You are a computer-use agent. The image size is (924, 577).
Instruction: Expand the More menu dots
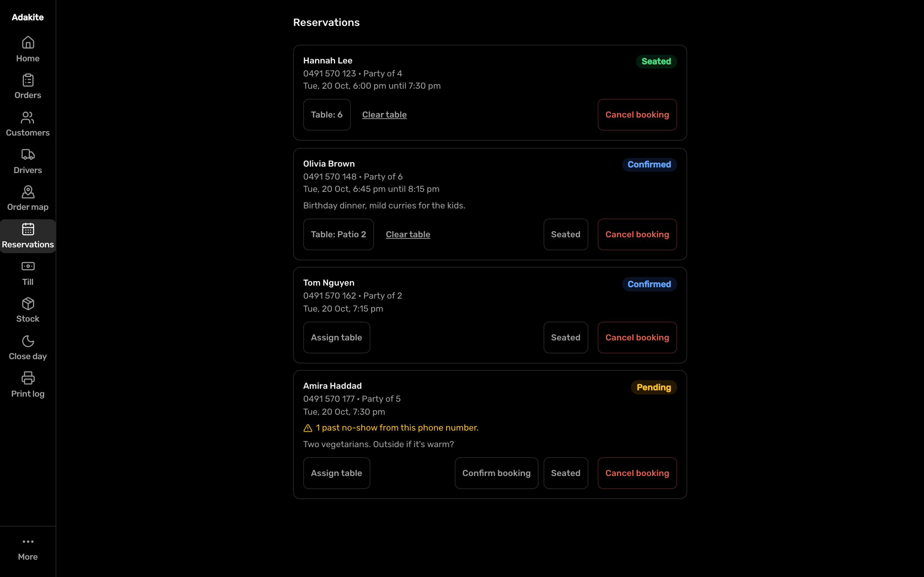(x=28, y=542)
